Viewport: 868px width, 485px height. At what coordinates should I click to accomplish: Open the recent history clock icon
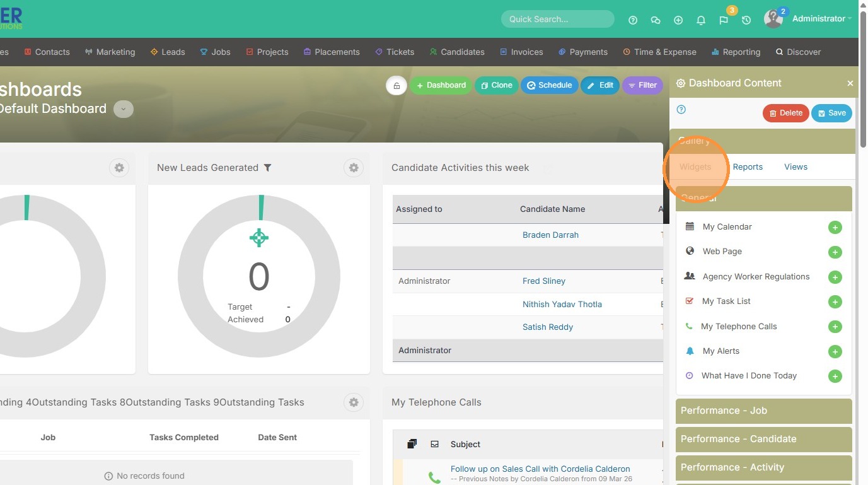click(x=746, y=20)
